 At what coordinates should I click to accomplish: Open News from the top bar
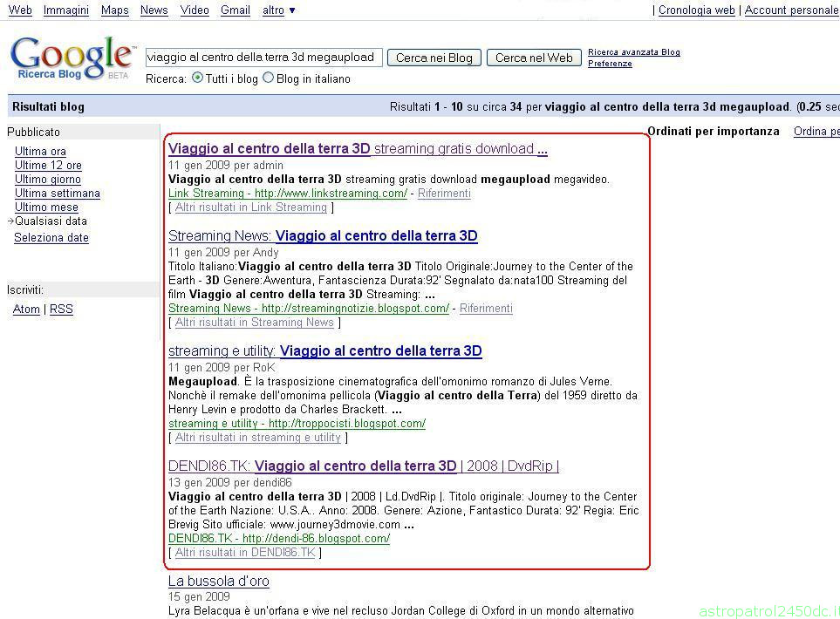point(154,10)
